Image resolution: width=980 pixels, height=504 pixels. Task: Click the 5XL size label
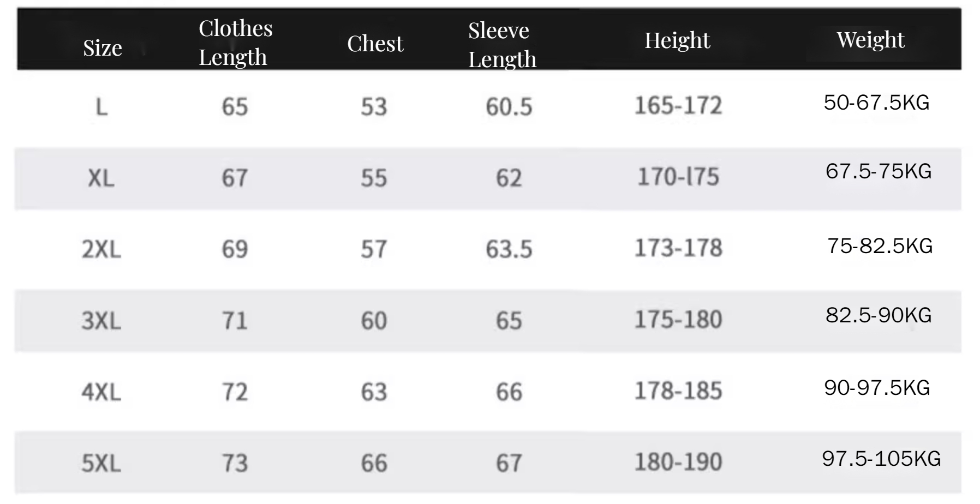[x=101, y=463]
